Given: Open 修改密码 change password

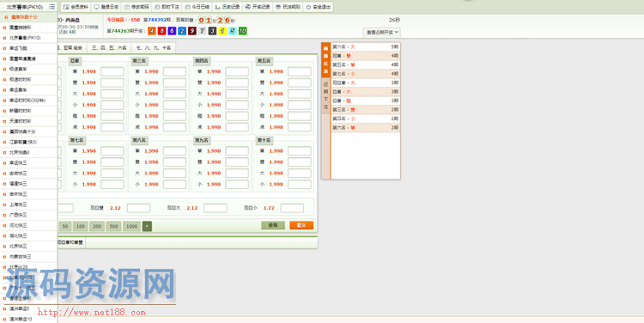Looking at the screenshot, I should click(x=137, y=7).
